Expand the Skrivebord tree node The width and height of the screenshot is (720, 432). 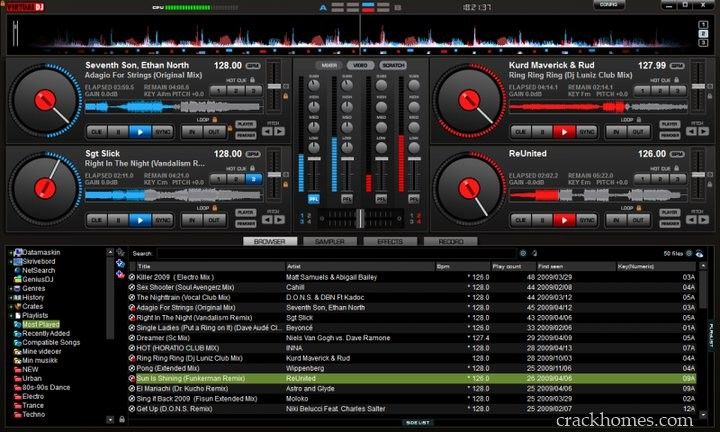click(x=11, y=262)
